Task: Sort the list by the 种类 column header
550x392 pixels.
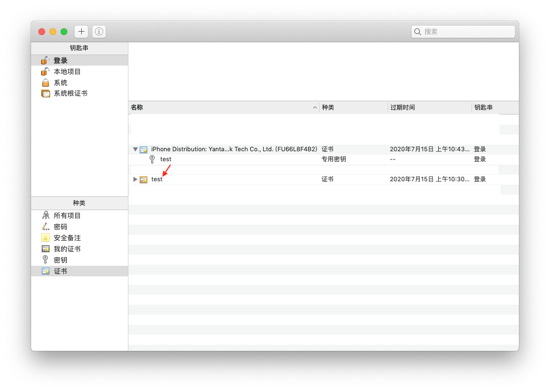Action: click(354, 107)
